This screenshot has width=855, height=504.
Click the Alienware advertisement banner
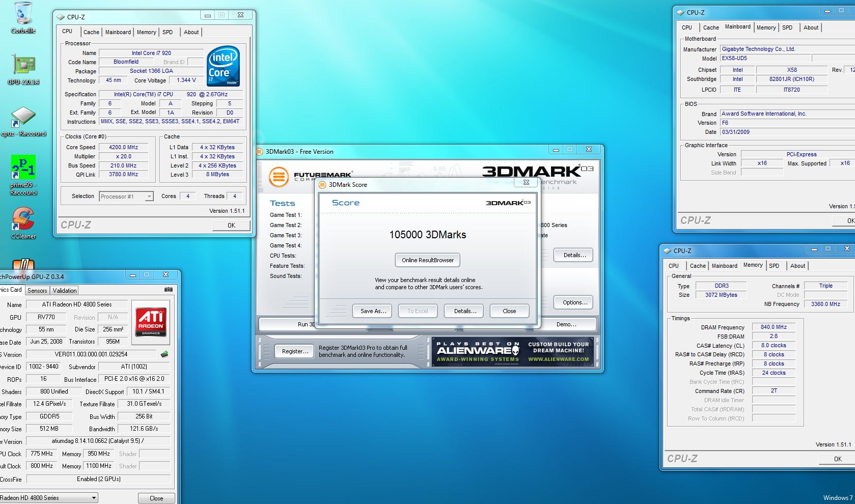pos(512,351)
